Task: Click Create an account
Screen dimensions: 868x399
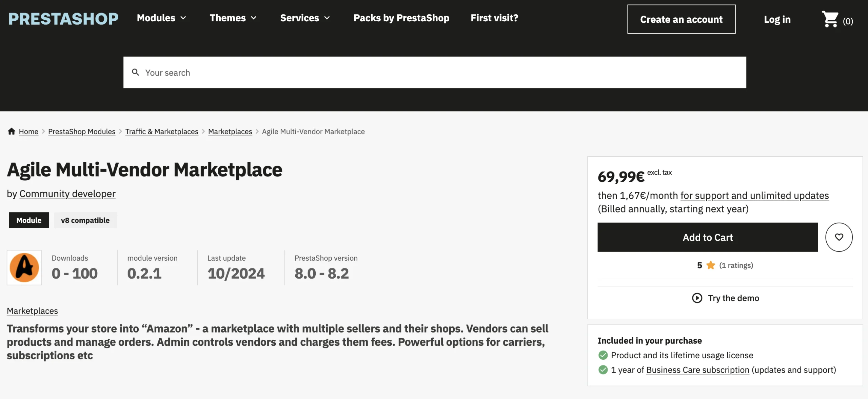Action: (682, 19)
